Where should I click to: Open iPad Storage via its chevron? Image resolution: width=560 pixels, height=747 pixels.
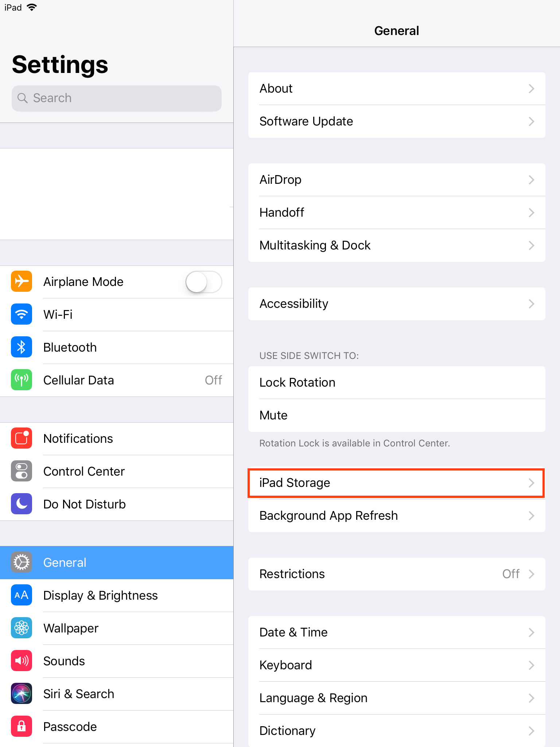pyautogui.click(x=532, y=483)
